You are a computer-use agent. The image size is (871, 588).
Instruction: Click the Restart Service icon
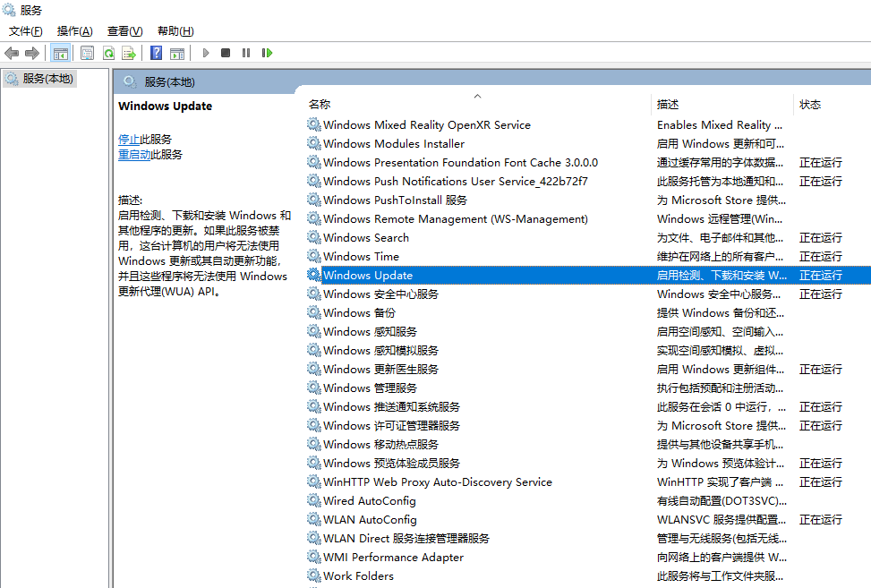click(267, 54)
